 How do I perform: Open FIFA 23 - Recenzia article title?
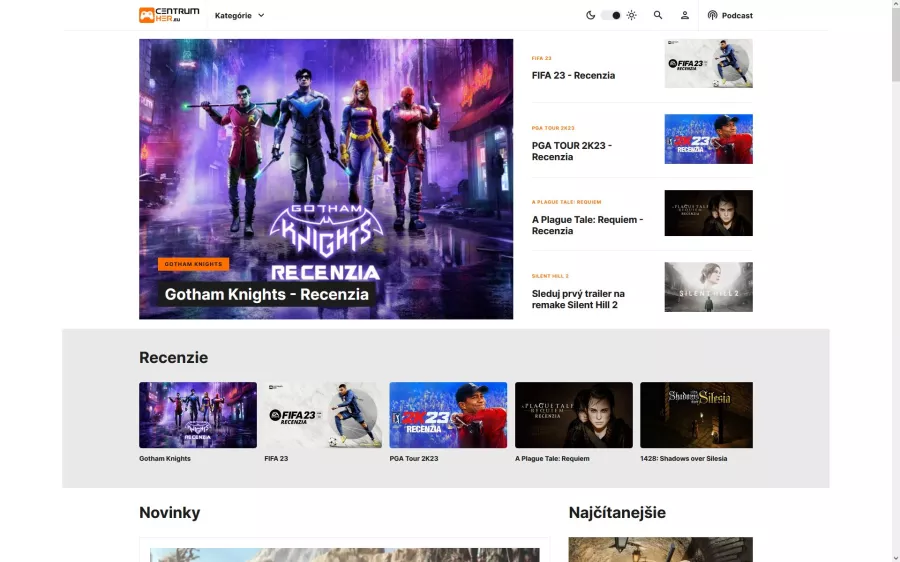(x=573, y=75)
